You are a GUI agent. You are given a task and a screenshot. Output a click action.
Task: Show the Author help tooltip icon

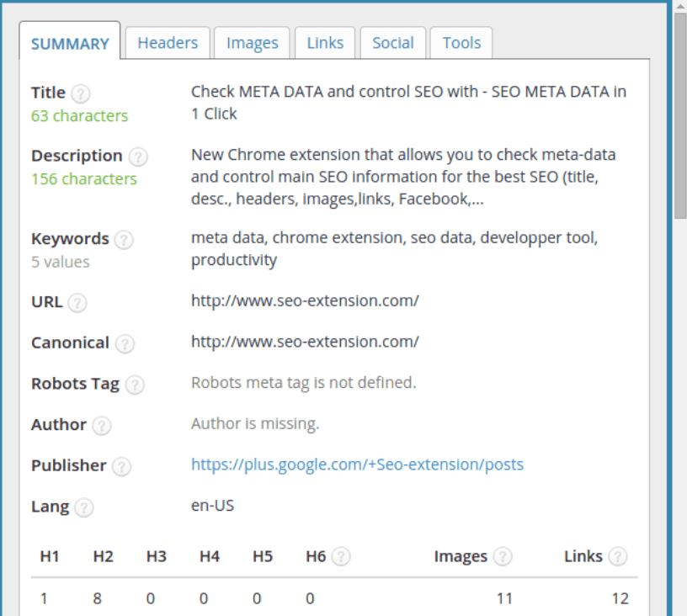click(x=102, y=426)
